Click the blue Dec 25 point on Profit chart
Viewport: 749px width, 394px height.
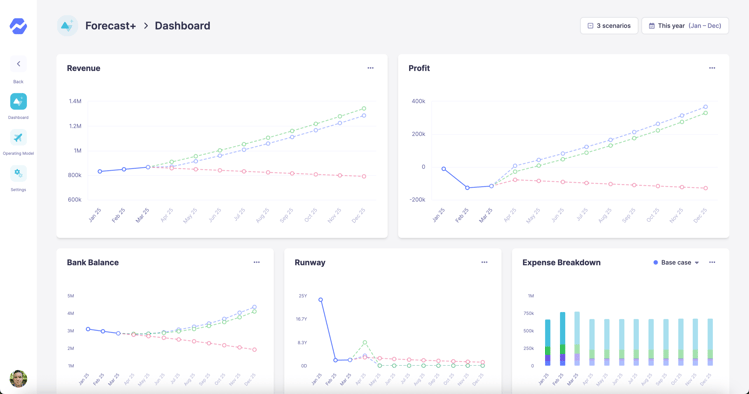pyautogui.click(x=706, y=107)
